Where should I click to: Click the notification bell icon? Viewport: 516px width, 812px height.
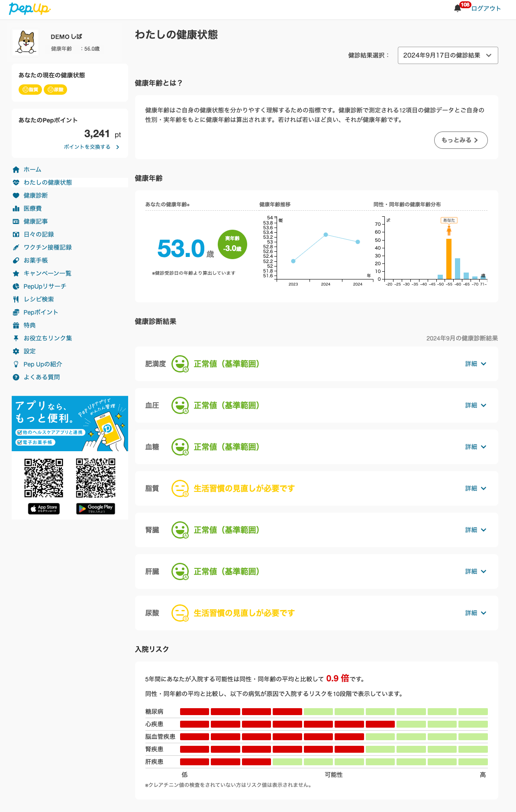458,9
